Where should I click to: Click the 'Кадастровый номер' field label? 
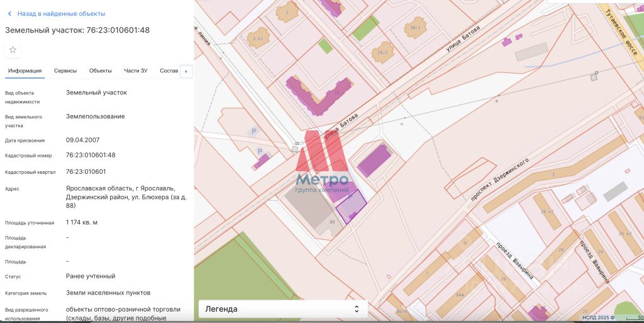pos(28,156)
